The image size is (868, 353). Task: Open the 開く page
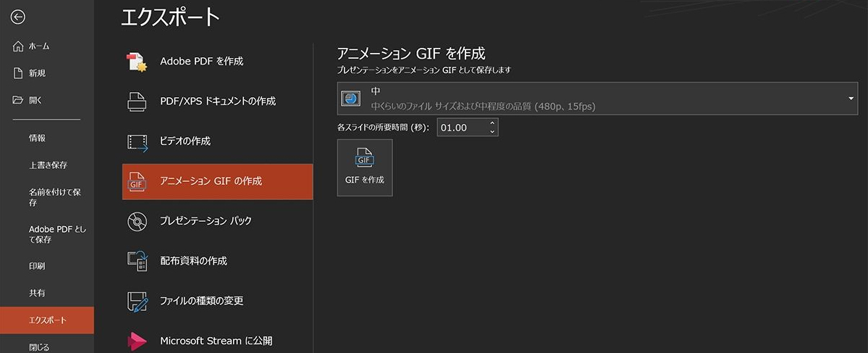click(47, 100)
